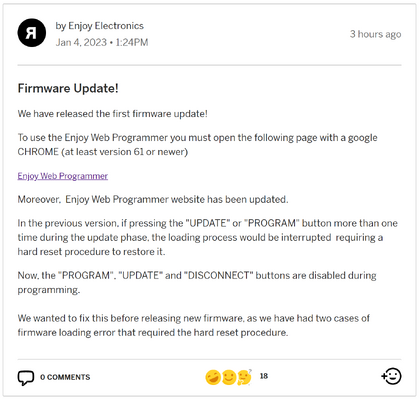The height and width of the screenshot is (400, 419).
Task: Select the middle smiling face reaction emoji
Action: click(229, 377)
